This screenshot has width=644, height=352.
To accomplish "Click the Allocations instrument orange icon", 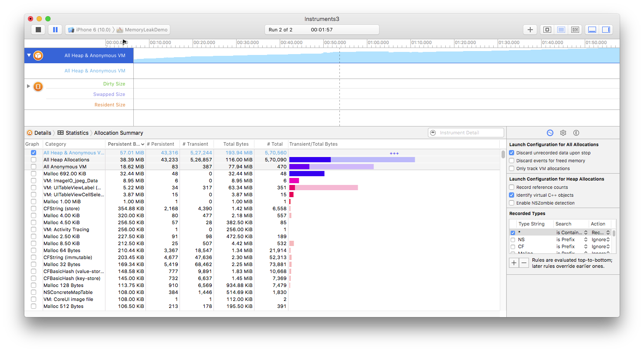I will tap(38, 55).
